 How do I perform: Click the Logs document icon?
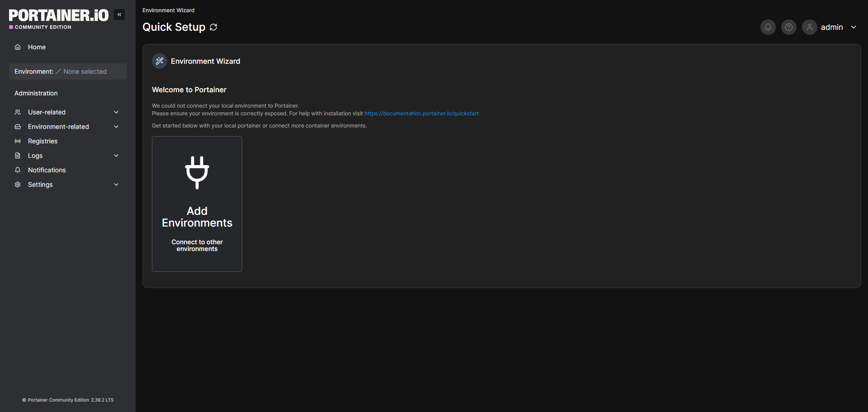[18, 156]
